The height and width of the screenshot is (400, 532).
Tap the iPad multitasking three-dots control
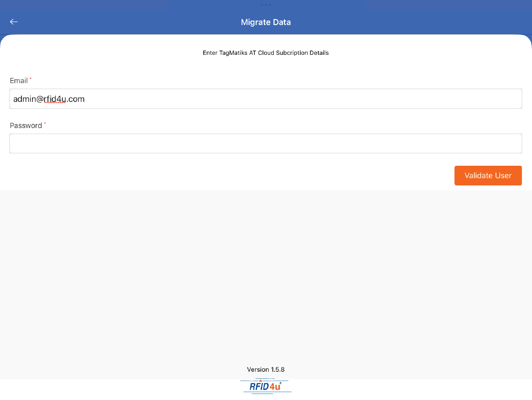coord(266,5)
